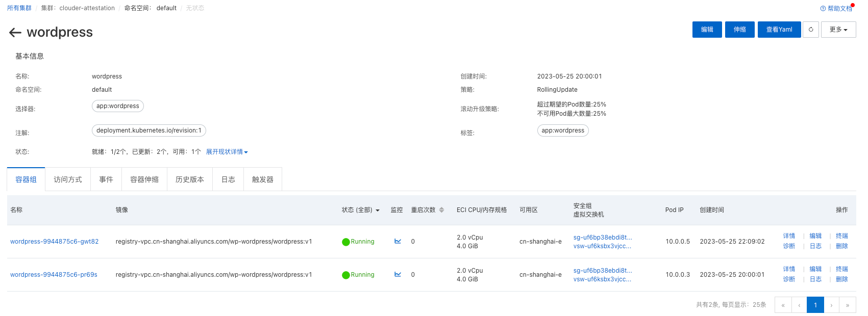This screenshot has width=868, height=316.
Task: Switch to the 事件 tab
Action: point(106,179)
